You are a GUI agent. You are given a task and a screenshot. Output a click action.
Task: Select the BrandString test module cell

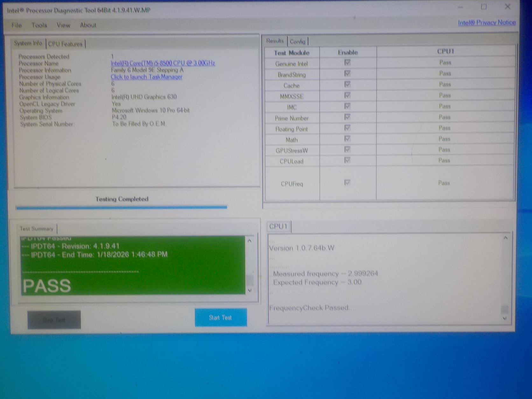pos(292,74)
